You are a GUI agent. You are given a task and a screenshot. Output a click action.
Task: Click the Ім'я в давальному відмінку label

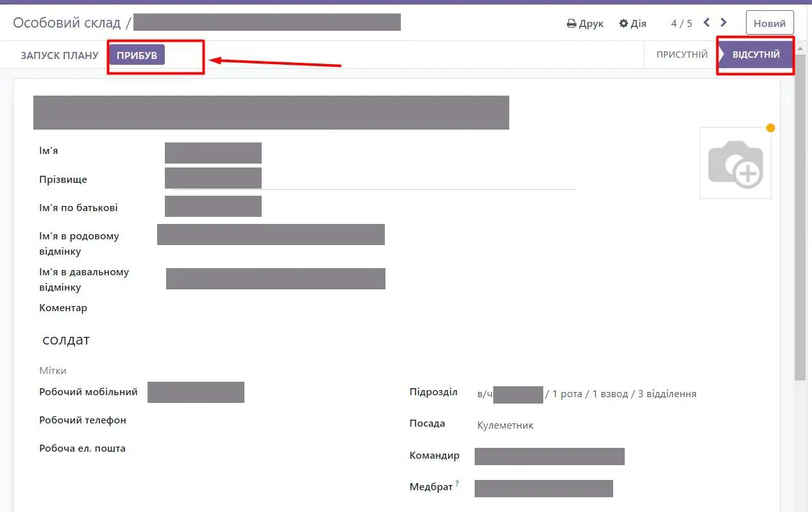click(84, 280)
